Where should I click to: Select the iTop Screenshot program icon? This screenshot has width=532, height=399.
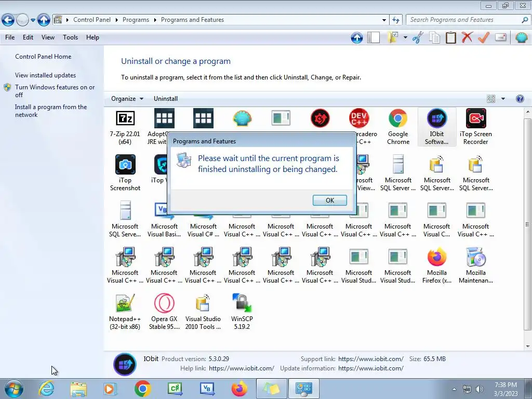(x=125, y=173)
